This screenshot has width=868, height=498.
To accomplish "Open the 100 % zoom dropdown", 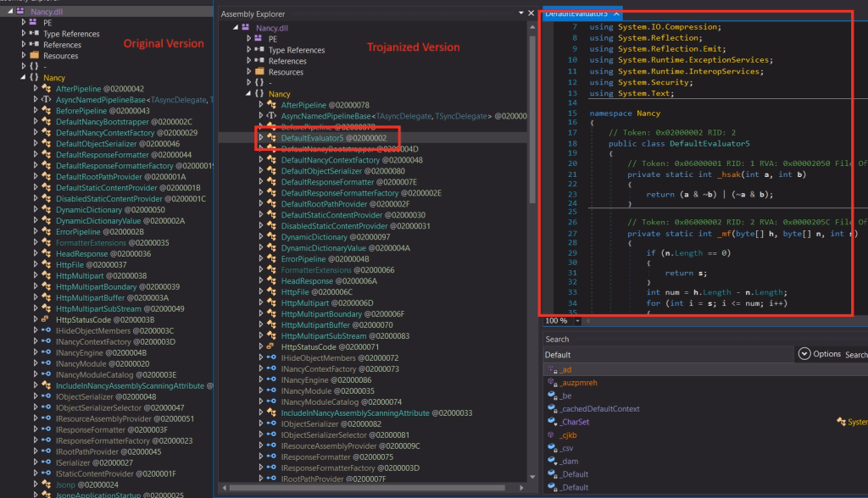I will tap(577, 321).
